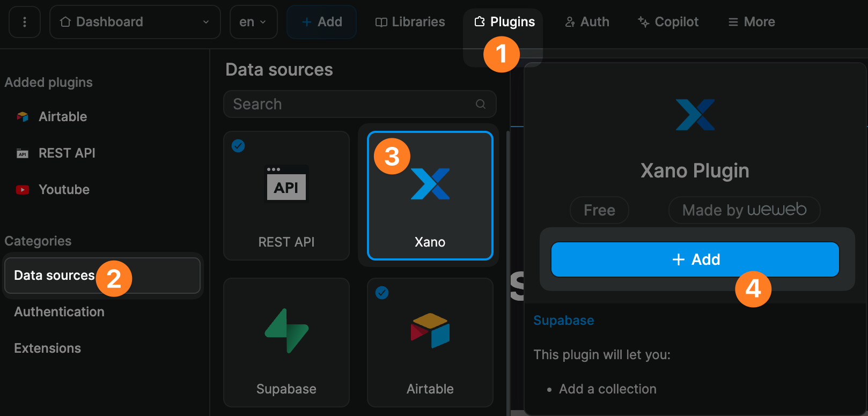Click the 'Add a collection' bullet text
868x416 pixels.
click(x=608, y=389)
